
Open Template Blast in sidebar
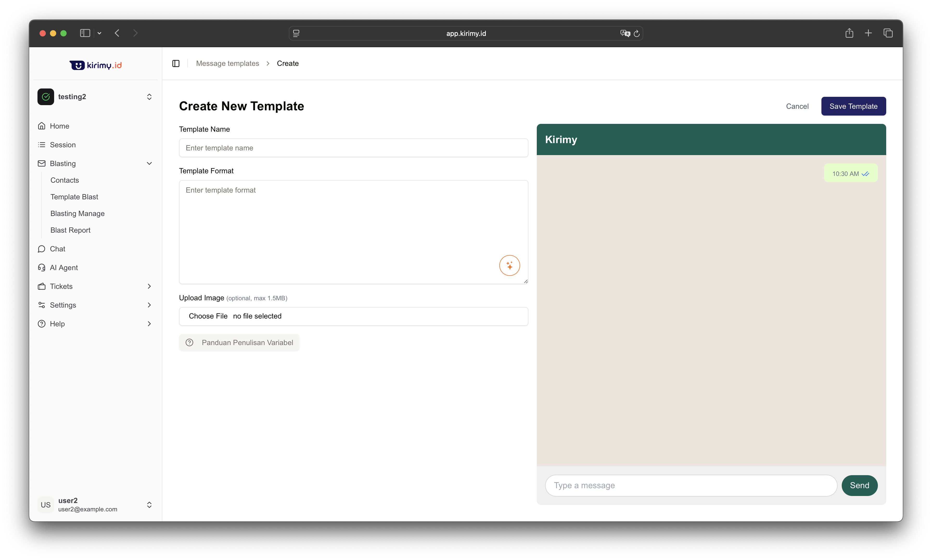click(74, 197)
